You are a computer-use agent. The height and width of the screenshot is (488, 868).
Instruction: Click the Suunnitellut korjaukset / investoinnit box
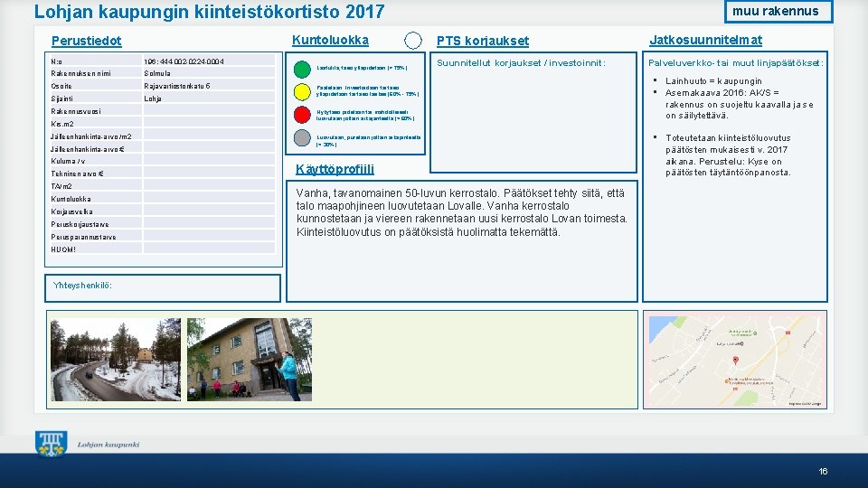click(533, 112)
